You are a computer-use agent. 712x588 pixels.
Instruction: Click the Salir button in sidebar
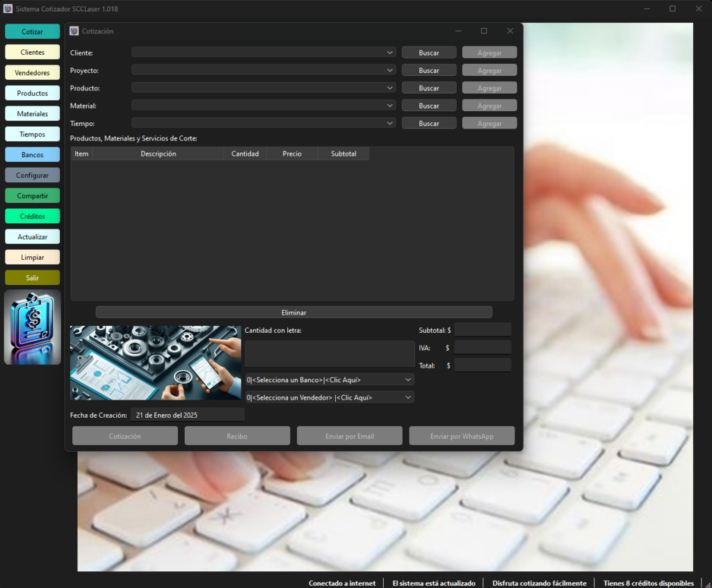[32, 278]
